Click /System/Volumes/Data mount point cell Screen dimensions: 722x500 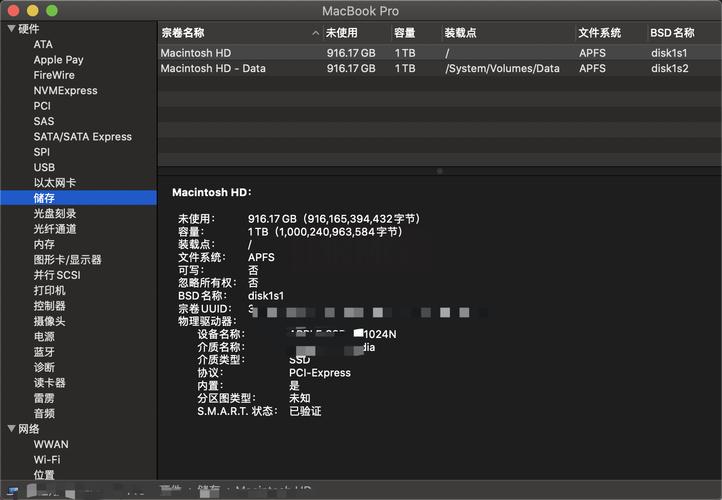point(502,68)
